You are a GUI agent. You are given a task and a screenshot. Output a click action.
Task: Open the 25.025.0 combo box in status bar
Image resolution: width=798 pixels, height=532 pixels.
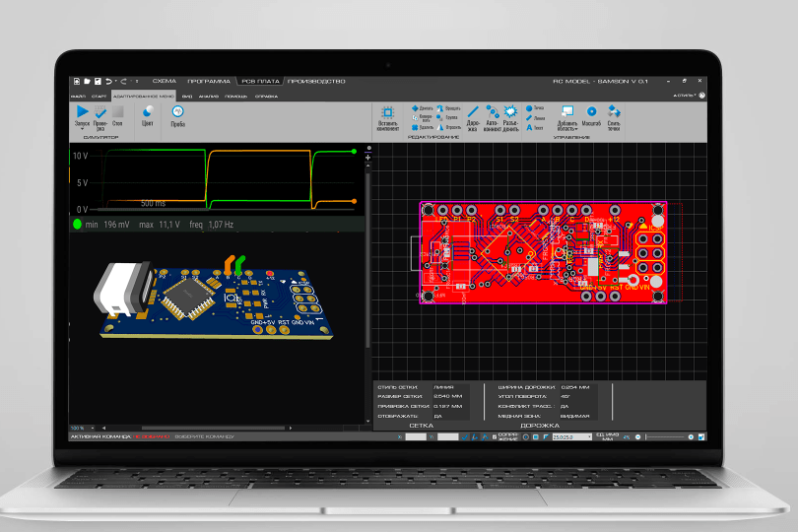572,436
